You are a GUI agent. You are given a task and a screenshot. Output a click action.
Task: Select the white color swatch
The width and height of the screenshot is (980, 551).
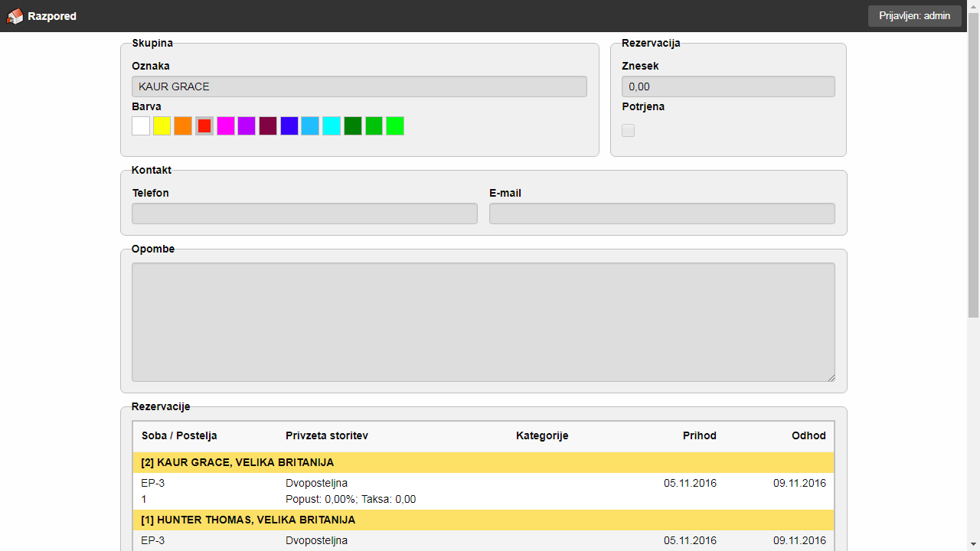141,126
